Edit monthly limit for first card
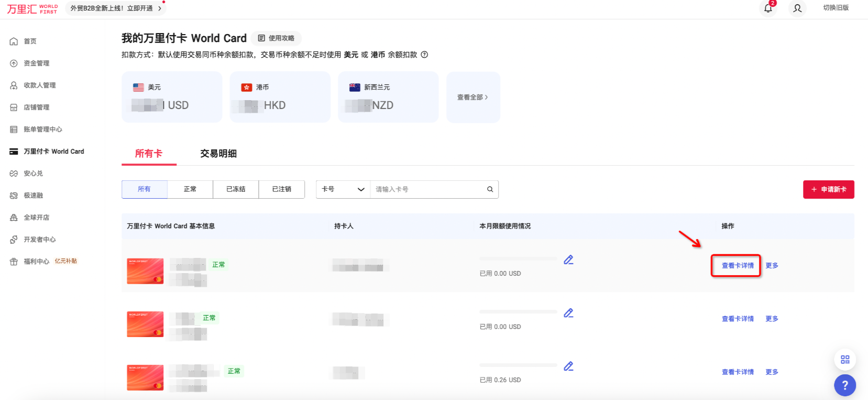The height and width of the screenshot is (400, 868). pyautogui.click(x=568, y=260)
